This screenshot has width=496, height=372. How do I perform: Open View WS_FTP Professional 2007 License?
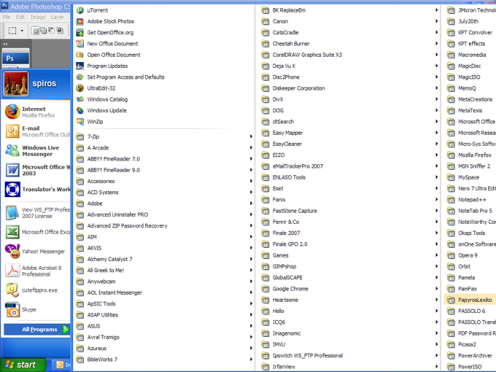coord(36,213)
